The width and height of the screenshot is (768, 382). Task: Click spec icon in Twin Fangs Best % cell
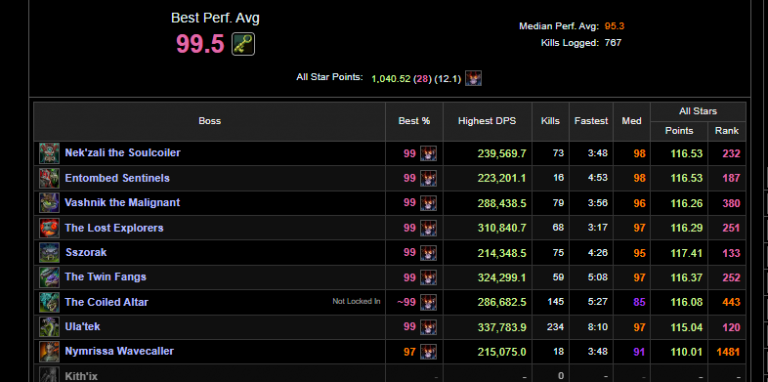[x=428, y=278]
